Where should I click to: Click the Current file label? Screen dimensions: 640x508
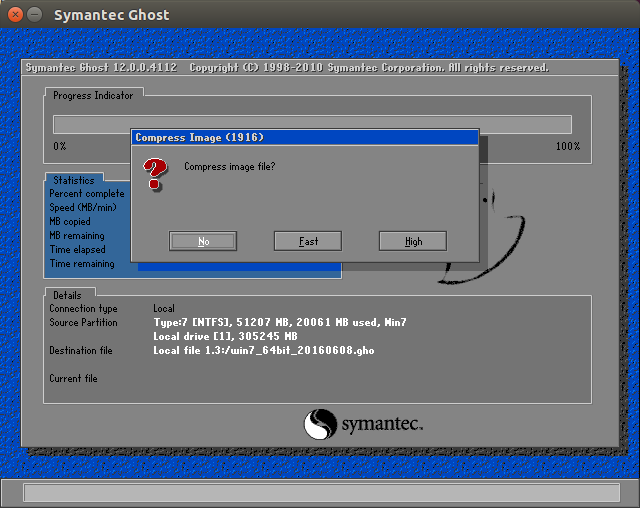(73, 378)
